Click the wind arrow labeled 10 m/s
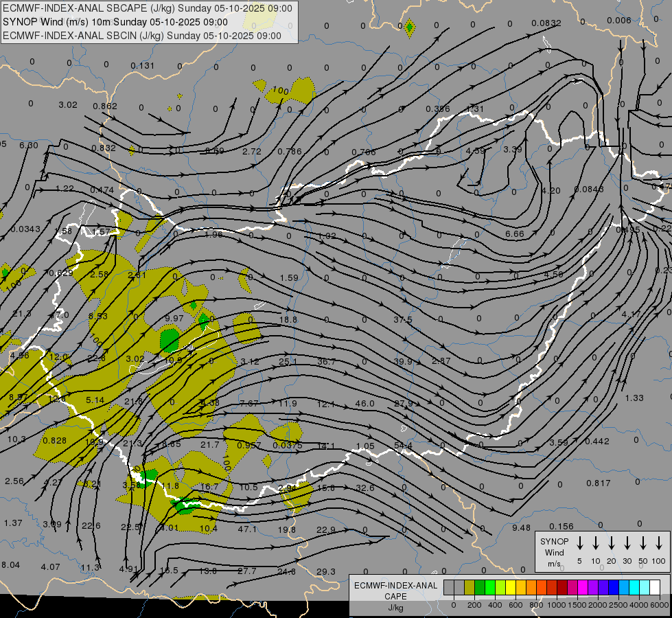Viewport: 672px width, 618px height. point(596,543)
